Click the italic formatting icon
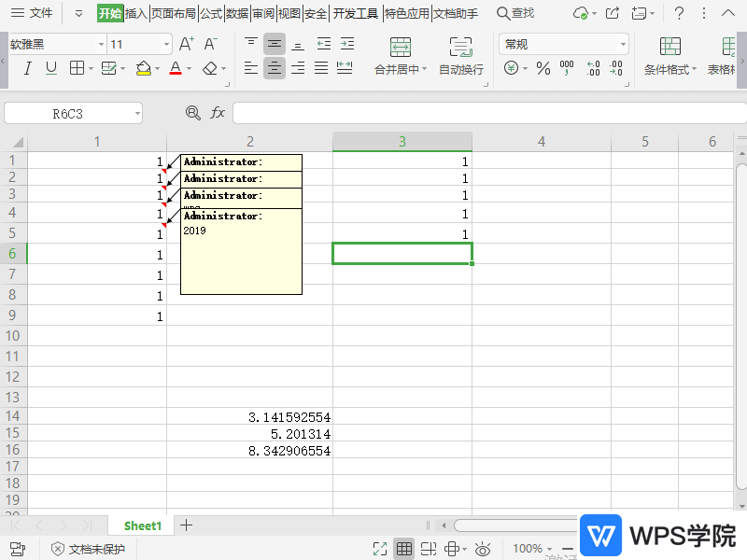This screenshot has height=560, width=747. 28,68
